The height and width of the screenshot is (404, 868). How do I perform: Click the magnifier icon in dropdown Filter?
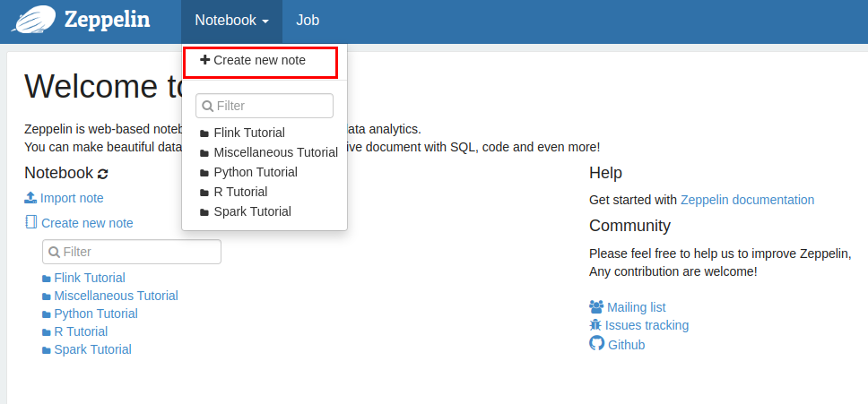(x=208, y=106)
